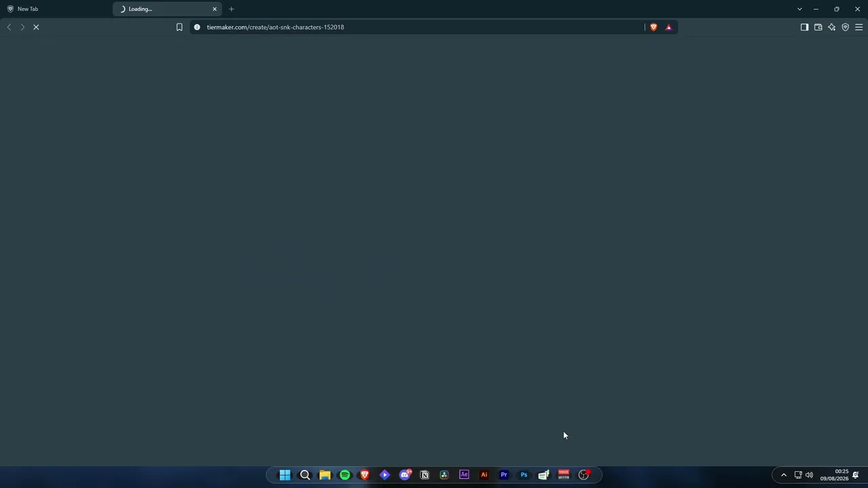Go back to the previous page

coord(9,27)
